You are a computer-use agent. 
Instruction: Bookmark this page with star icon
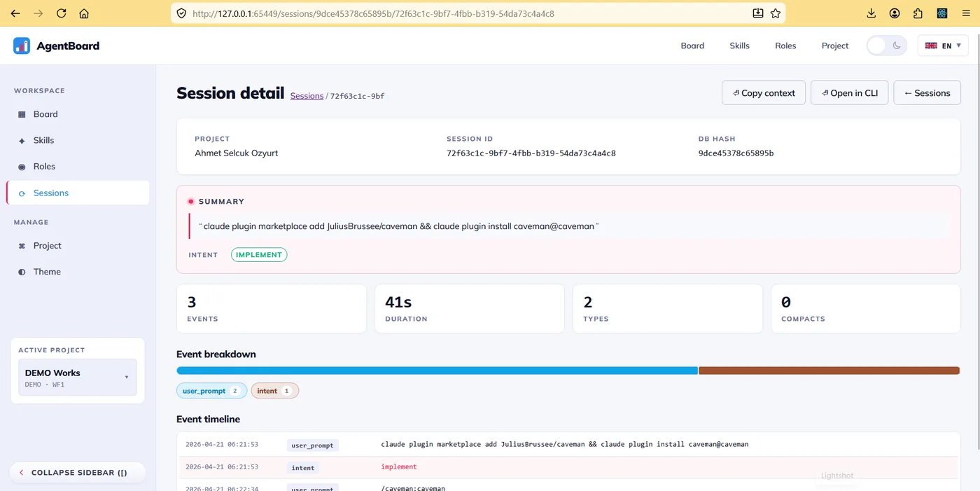pyautogui.click(x=776, y=13)
